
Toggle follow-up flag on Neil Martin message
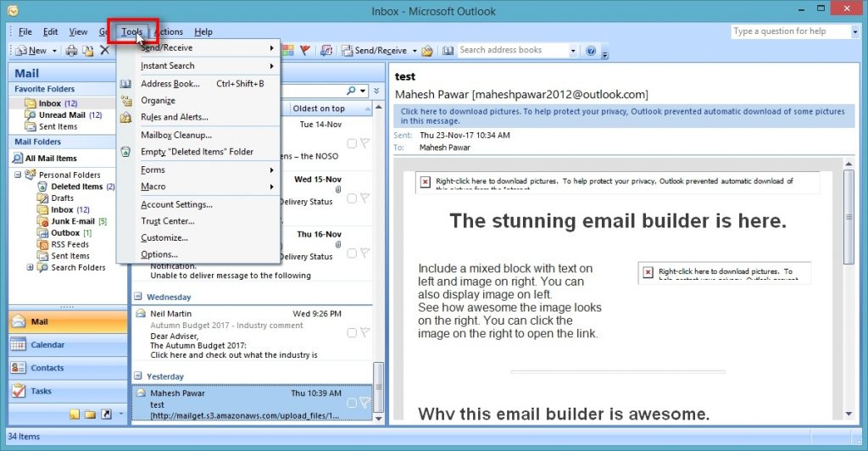pos(364,332)
